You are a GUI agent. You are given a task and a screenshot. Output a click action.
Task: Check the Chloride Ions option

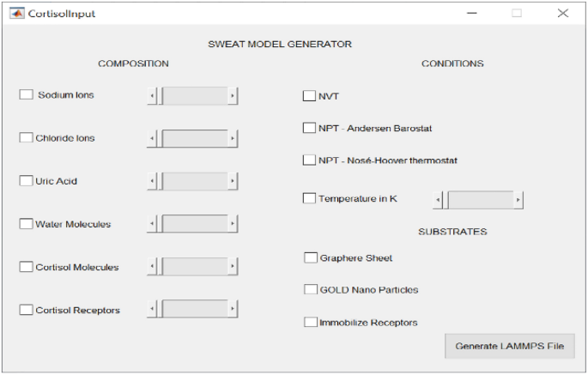click(x=27, y=137)
